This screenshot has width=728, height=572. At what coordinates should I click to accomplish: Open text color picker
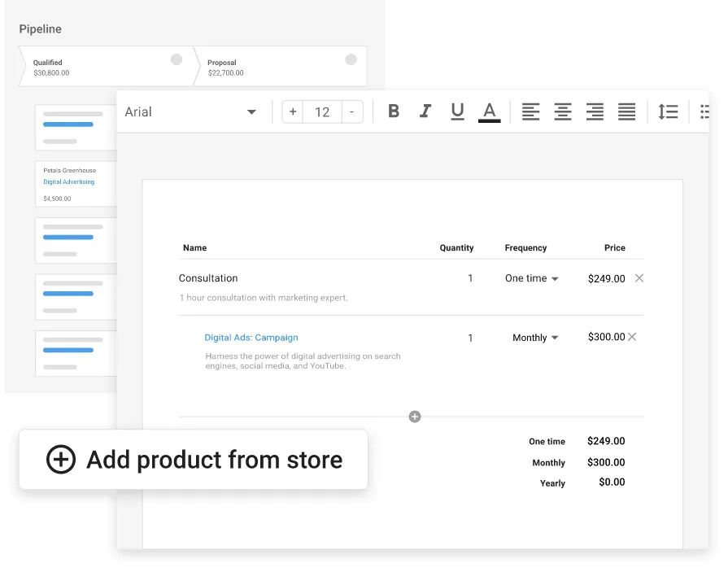[489, 111]
